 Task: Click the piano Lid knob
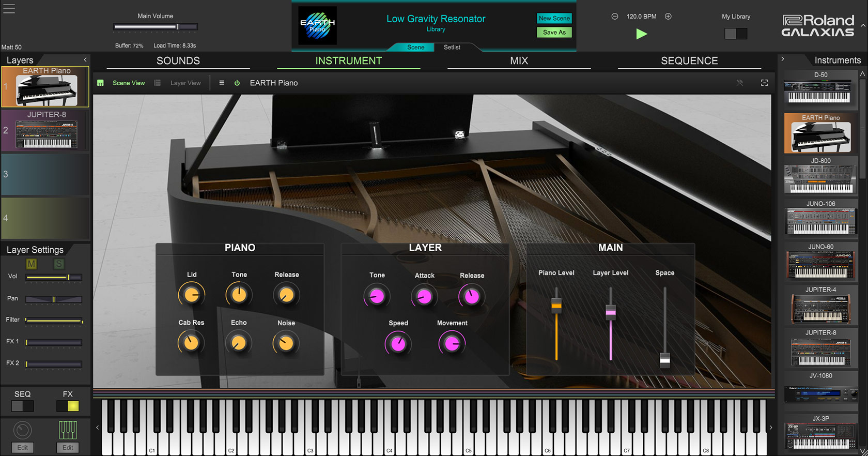point(192,295)
